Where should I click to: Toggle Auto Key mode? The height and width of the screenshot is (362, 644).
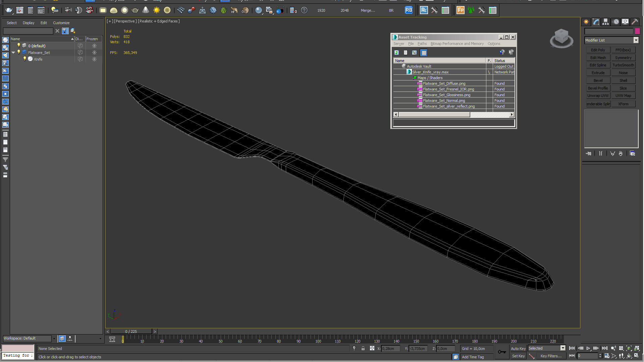tap(518, 349)
